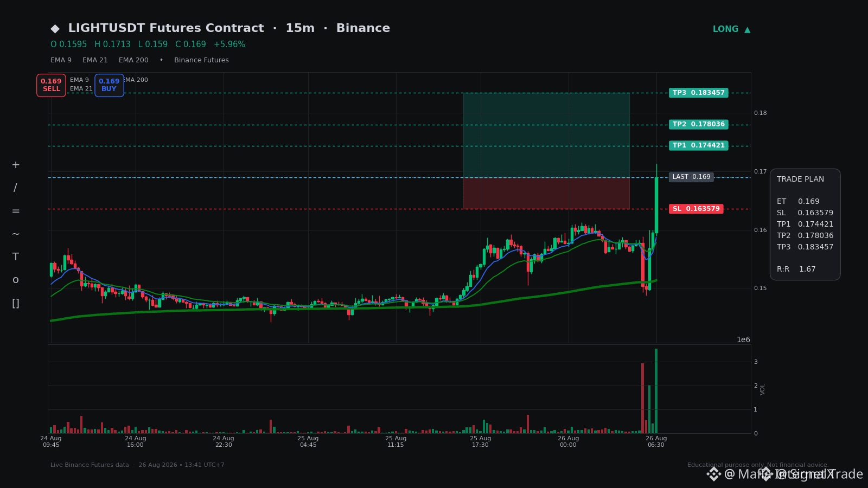Click the Educational purpose only disclaimer text
The height and width of the screenshot is (488, 868).
[758, 465]
